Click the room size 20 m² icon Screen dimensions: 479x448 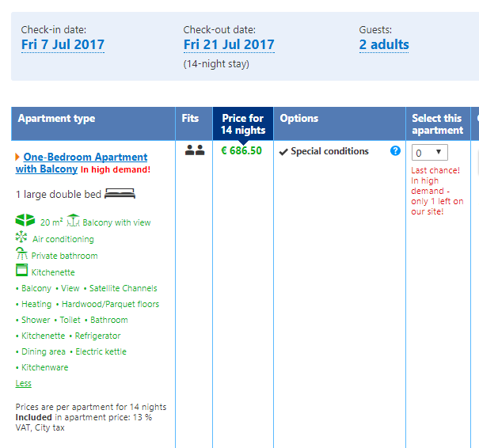click(x=25, y=221)
